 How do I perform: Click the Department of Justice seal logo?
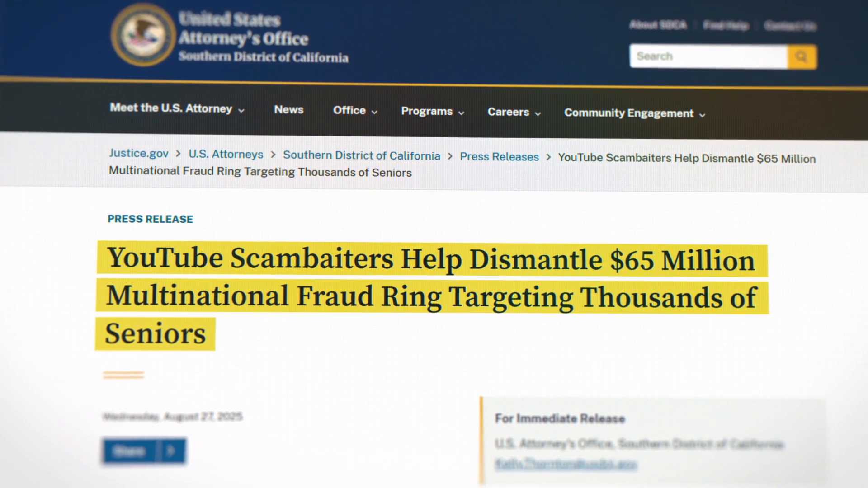[x=143, y=35]
